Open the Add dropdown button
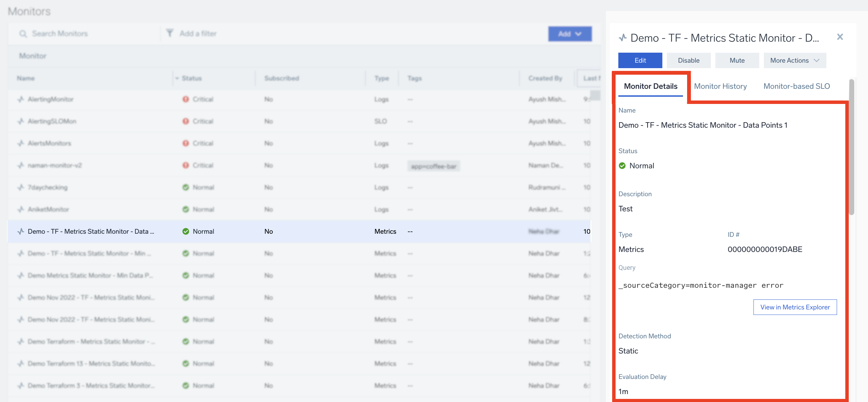 pos(569,34)
